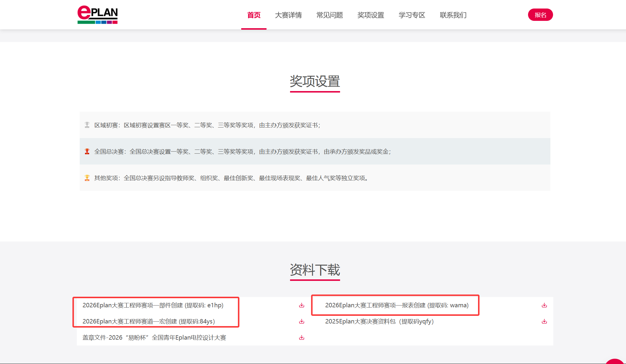The width and height of the screenshot is (626, 364).
Task: Open the 大赛详情 menu item
Action: point(288,15)
